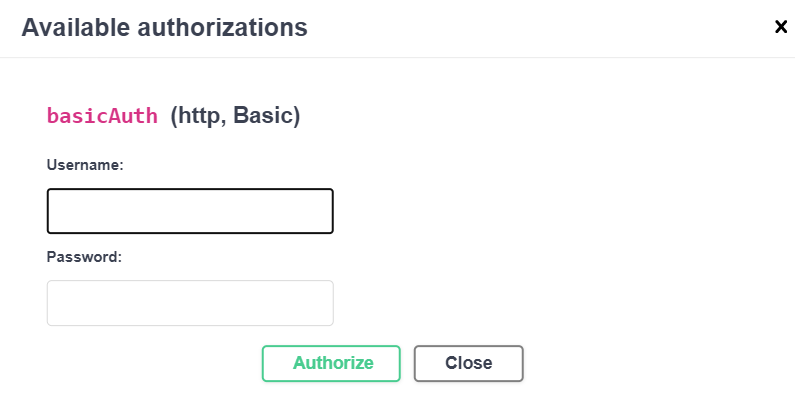Select the Password: label
This screenshot has width=795, height=395.
point(84,257)
